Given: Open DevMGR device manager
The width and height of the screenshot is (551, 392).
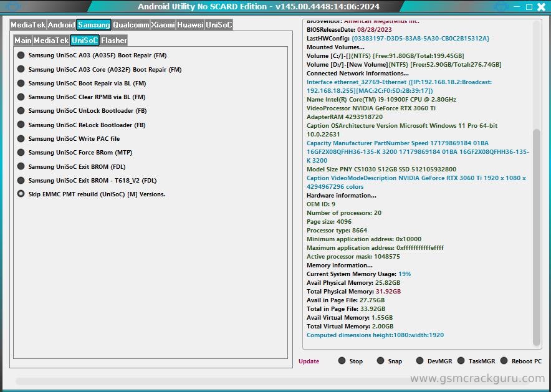Looking at the screenshot, I should [x=434, y=361].
